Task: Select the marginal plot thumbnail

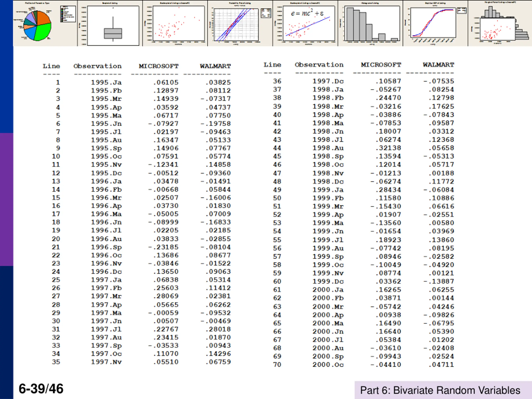Action: point(500,23)
